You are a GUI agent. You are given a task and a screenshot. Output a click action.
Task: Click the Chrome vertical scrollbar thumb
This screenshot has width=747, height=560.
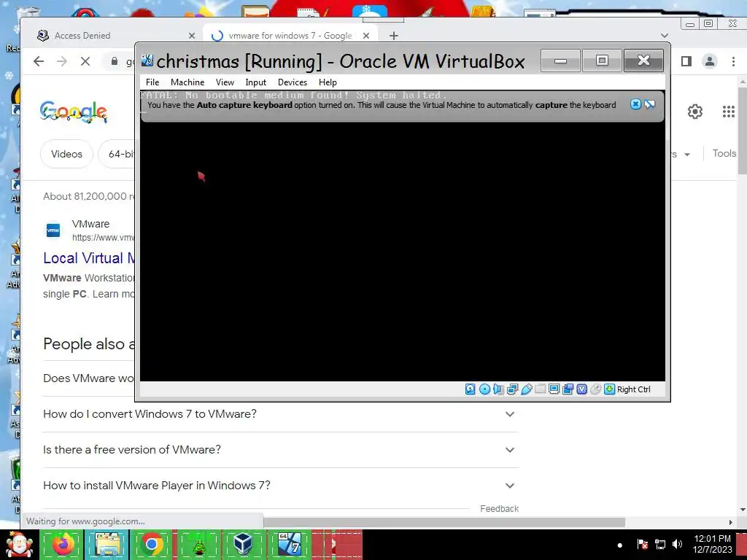click(x=742, y=131)
